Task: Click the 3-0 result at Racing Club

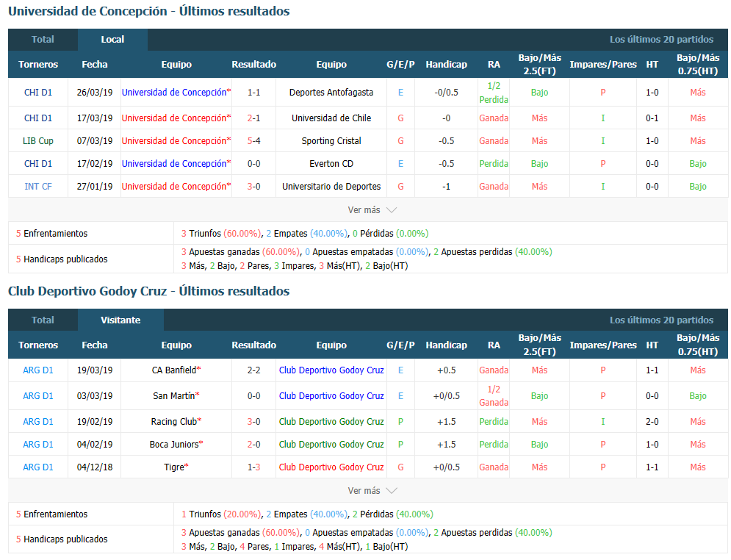Action: point(254,422)
